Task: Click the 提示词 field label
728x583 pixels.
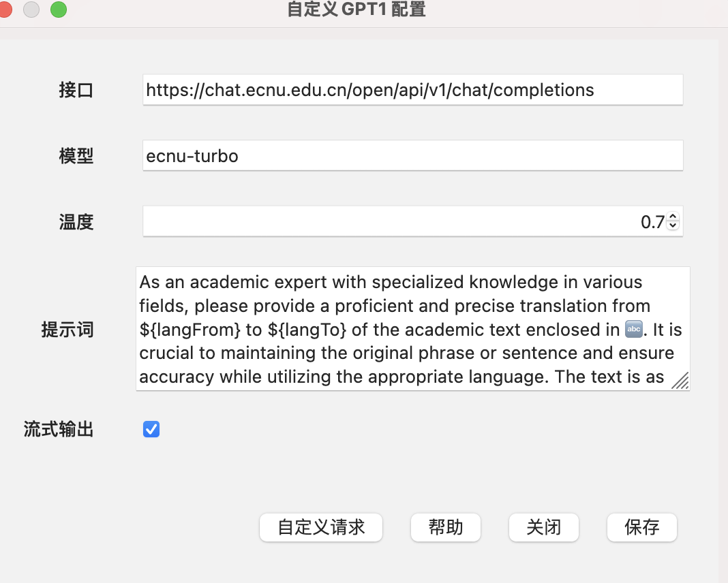Action: [x=67, y=330]
